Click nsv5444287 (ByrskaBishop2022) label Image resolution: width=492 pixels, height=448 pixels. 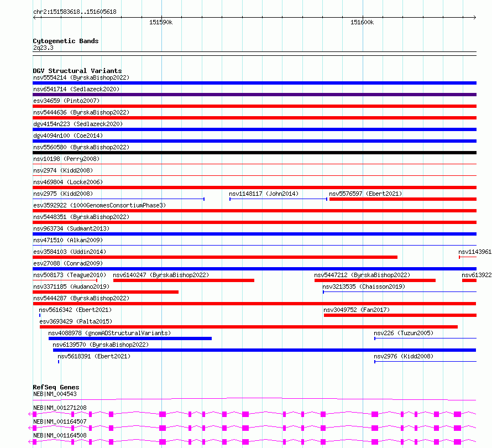[x=81, y=298]
